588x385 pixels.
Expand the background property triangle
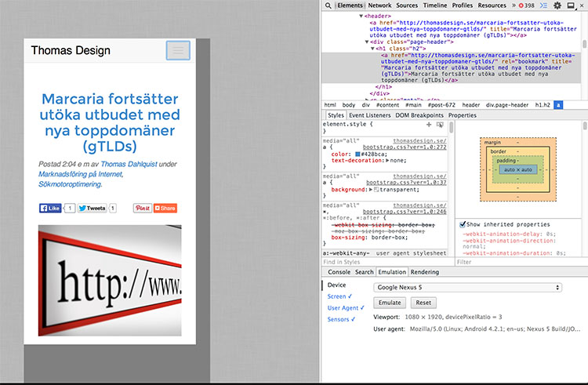point(371,190)
